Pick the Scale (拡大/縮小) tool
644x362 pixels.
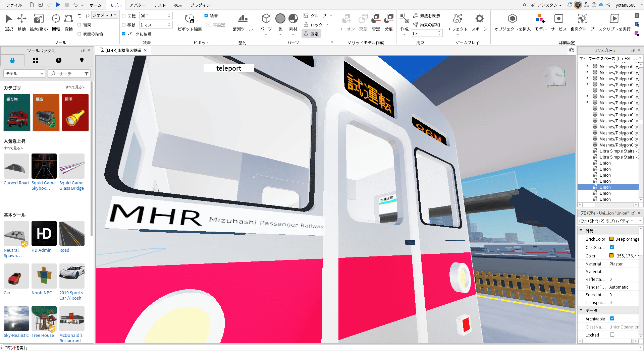39,22
